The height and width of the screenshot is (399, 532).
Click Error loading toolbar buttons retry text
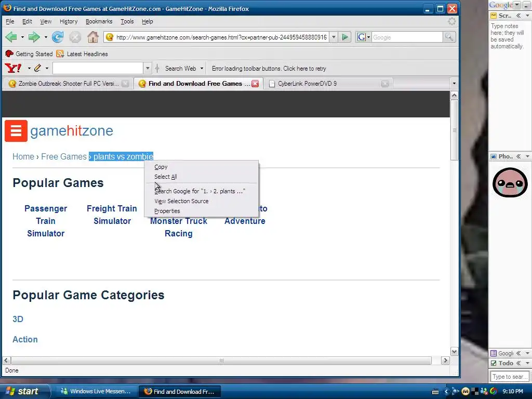coord(269,69)
